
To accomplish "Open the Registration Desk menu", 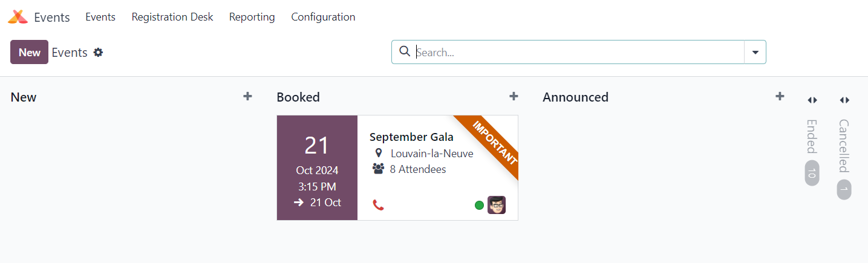I will 172,17.
